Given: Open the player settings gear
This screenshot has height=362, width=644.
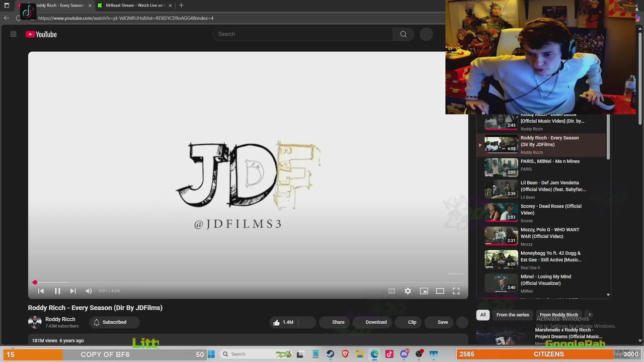Looking at the screenshot, I should click(x=408, y=291).
